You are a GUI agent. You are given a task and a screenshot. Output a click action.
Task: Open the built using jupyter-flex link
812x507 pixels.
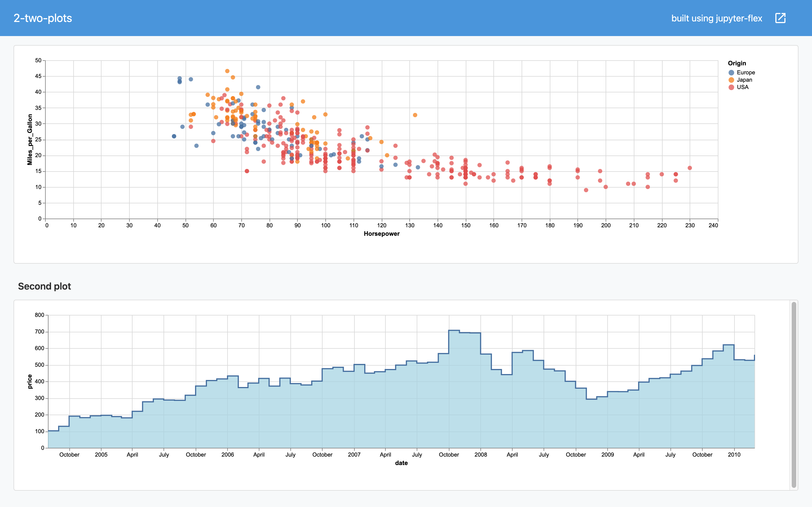tap(716, 18)
